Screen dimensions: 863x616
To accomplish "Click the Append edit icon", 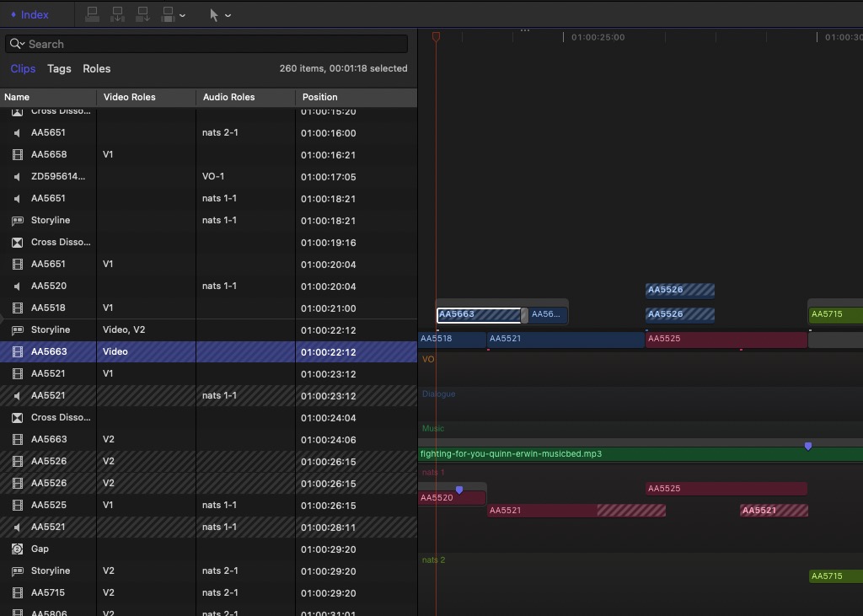I will (x=142, y=14).
